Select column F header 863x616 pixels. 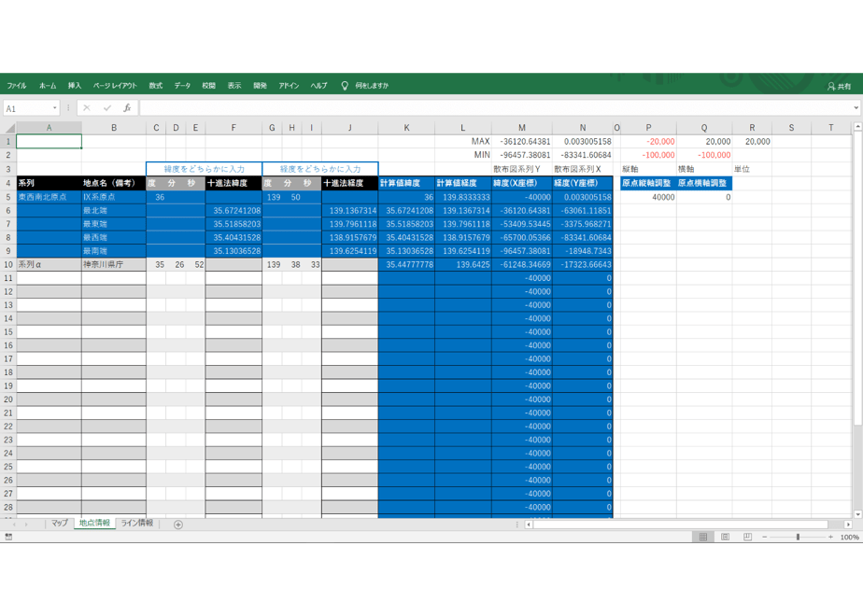(233, 128)
